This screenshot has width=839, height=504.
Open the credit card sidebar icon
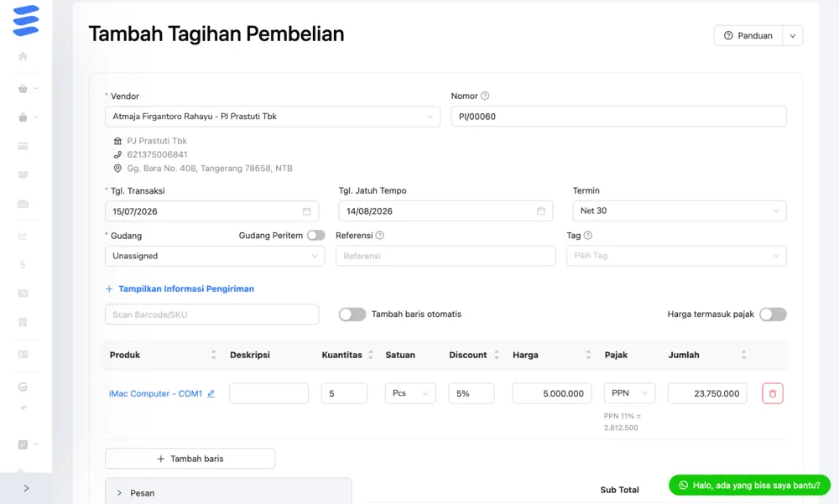(x=23, y=146)
